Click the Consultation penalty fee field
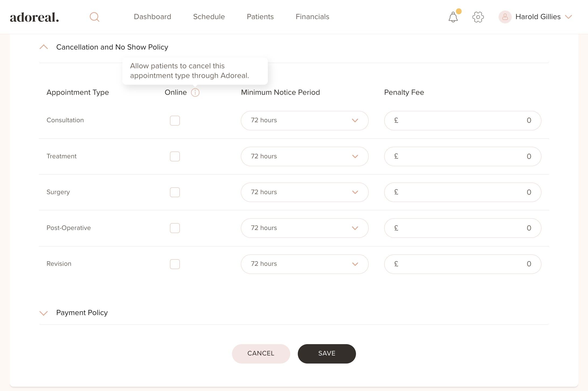Screen dimensions: 588x391 click(462, 120)
